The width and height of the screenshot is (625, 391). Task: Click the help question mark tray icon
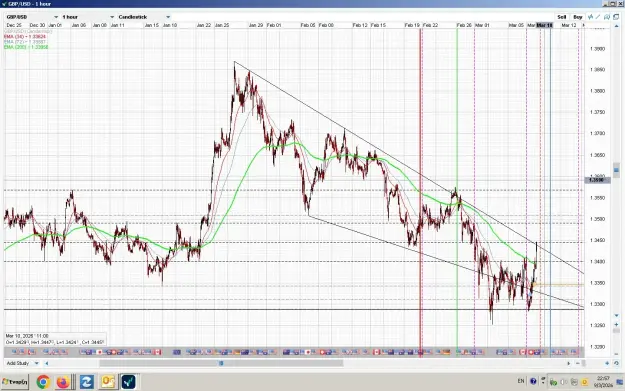point(533,381)
